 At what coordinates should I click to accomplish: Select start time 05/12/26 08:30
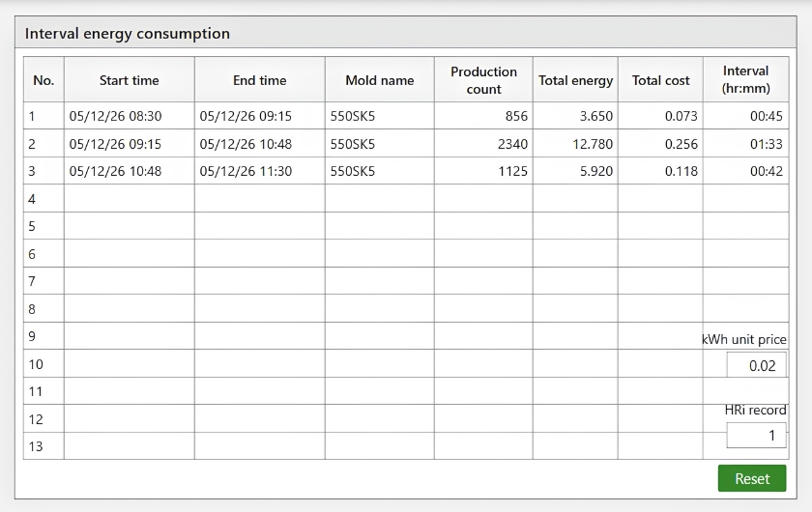point(115,116)
